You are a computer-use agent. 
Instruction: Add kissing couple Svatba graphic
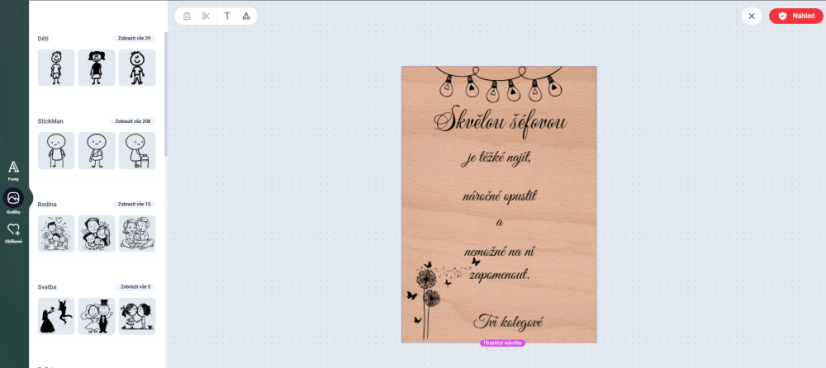(137, 316)
